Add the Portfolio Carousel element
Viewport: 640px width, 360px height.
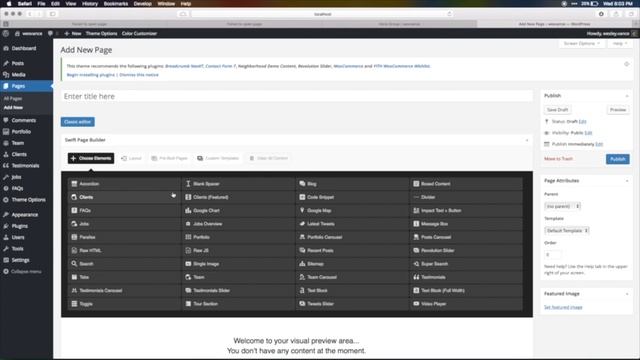point(352,237)
